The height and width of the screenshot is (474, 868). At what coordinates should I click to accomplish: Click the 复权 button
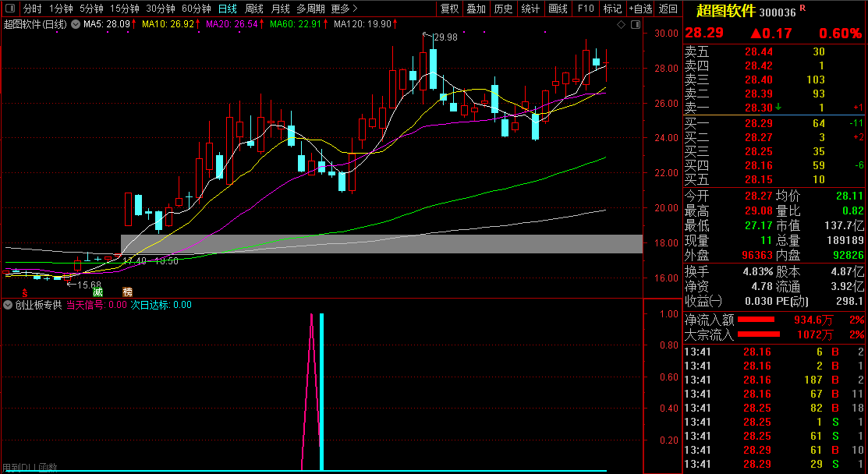tap(450, 9)
